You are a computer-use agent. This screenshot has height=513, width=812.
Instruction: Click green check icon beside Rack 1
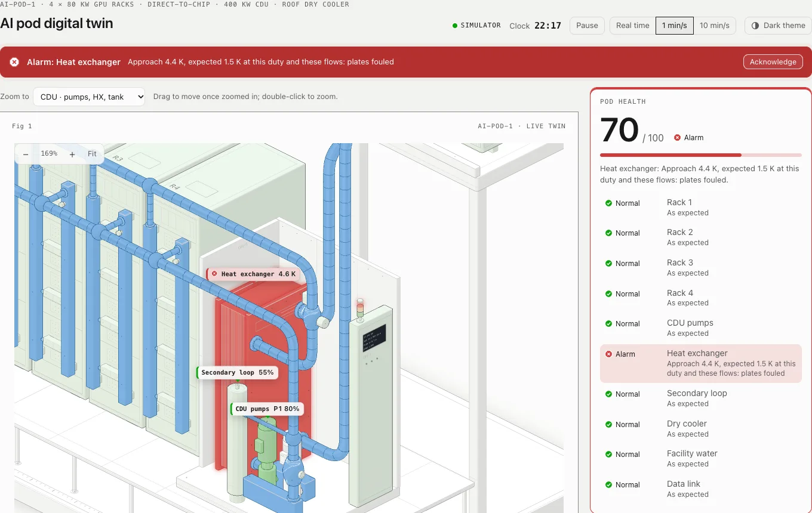(609, 203)
